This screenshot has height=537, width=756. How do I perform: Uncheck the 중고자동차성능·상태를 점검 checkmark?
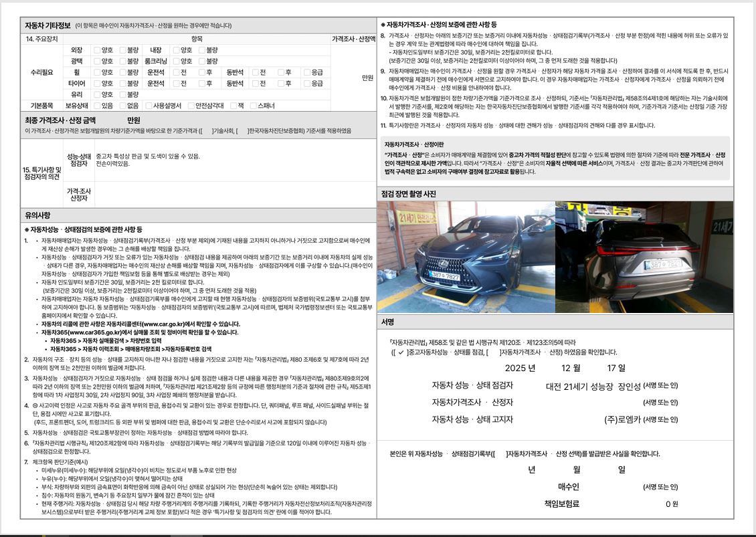tap(400, 352)
